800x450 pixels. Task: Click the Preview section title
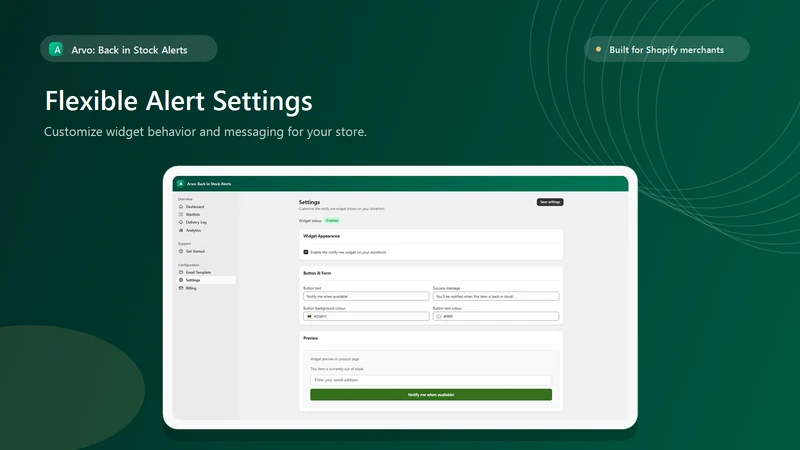click(310, 338)
